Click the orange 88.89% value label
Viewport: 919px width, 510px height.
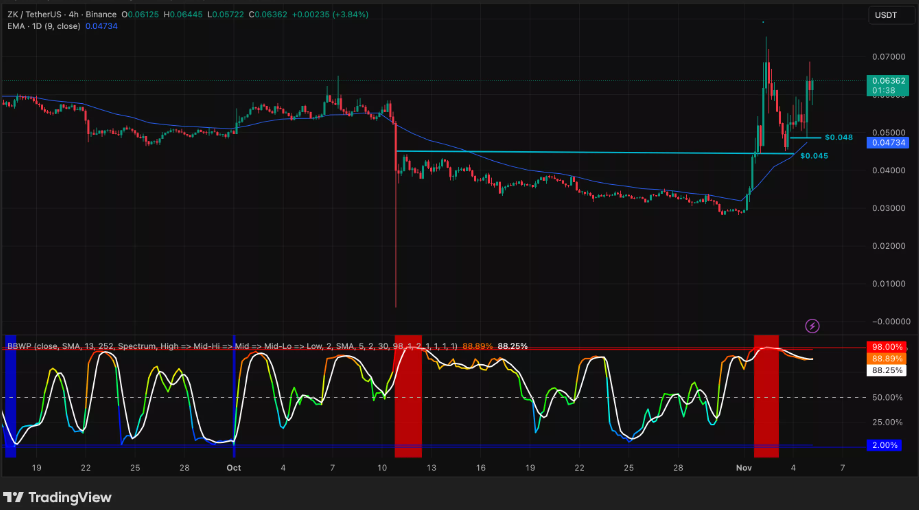pos(888,358)
